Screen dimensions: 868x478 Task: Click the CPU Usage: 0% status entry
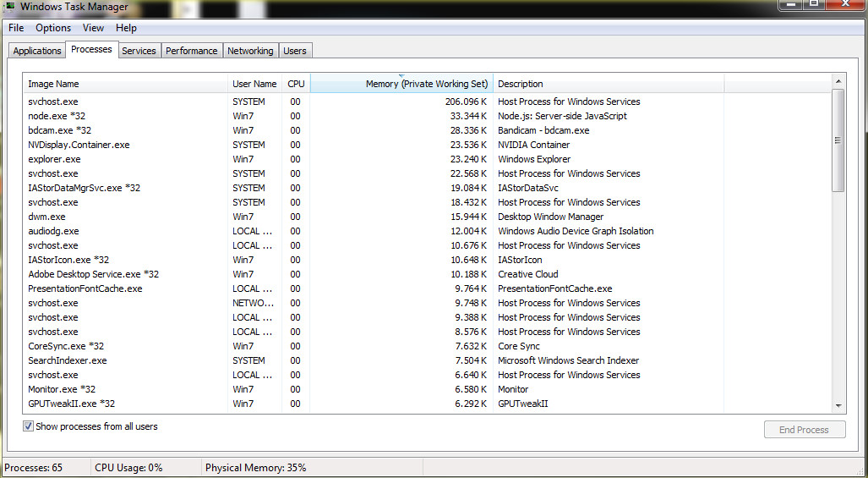coord(129,468)
